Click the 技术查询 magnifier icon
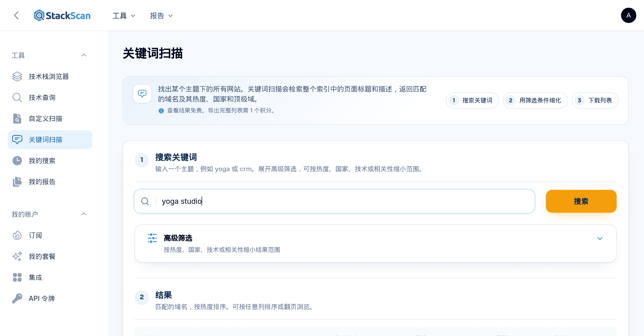This screenshot has width=644, height=336. (17, 98)
